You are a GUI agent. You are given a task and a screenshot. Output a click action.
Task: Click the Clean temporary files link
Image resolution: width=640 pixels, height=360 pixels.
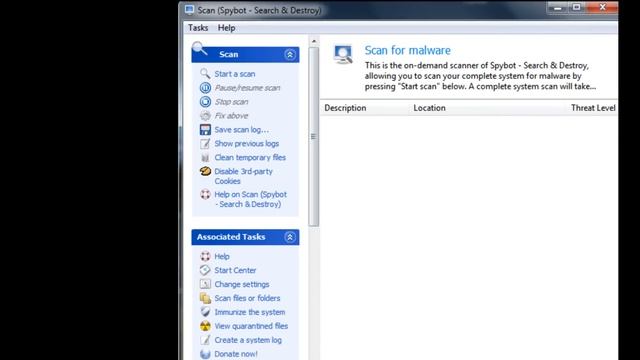point(250,157)
